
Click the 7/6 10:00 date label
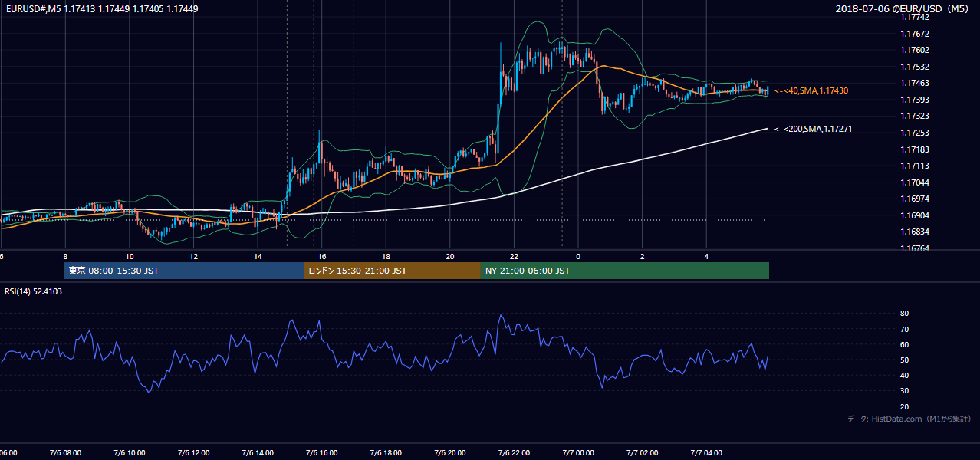pyautogui.click(x=129, y=452)
